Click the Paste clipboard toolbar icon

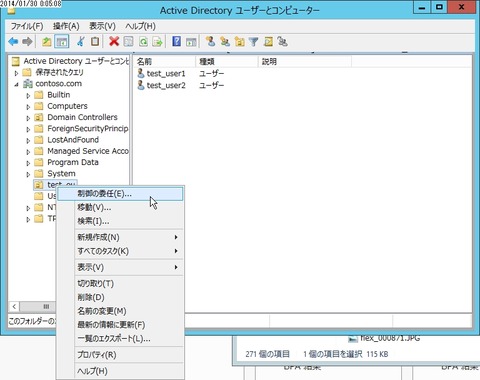(95, 42)
